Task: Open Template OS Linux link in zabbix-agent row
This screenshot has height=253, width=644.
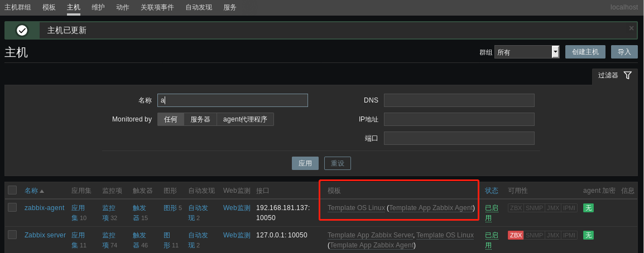Action: [356, 208]
